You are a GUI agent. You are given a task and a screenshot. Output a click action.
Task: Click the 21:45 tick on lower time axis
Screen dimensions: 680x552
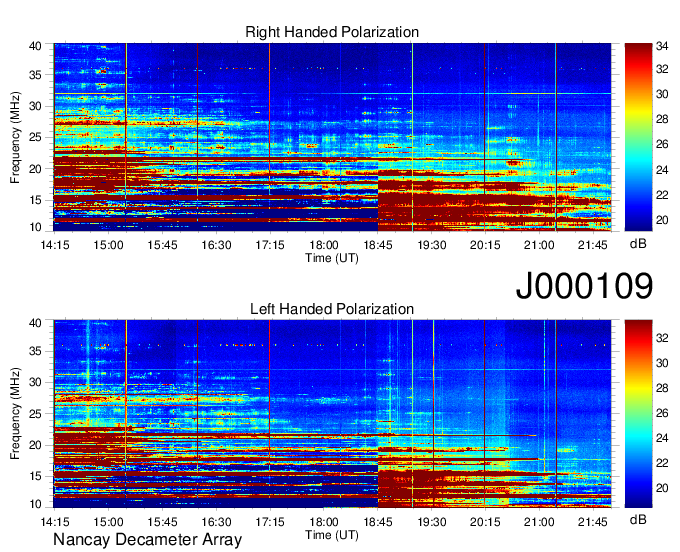(x=593, y=522)
